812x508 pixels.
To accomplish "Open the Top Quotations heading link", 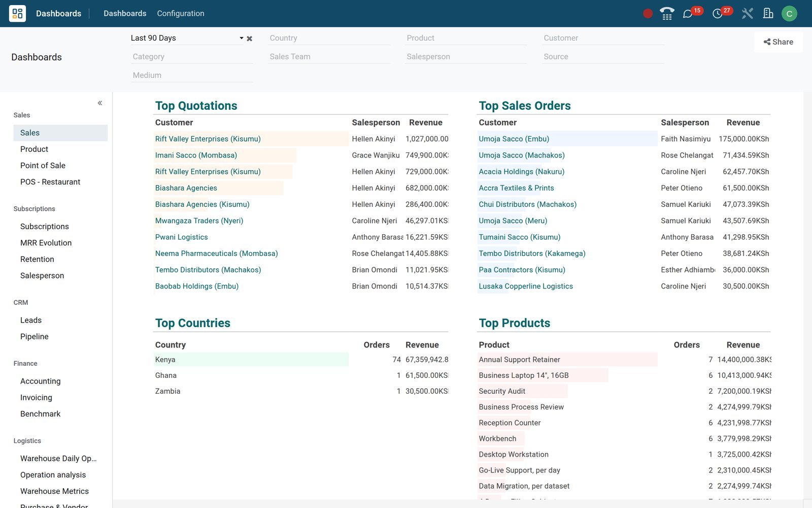I will pos(196,106).
